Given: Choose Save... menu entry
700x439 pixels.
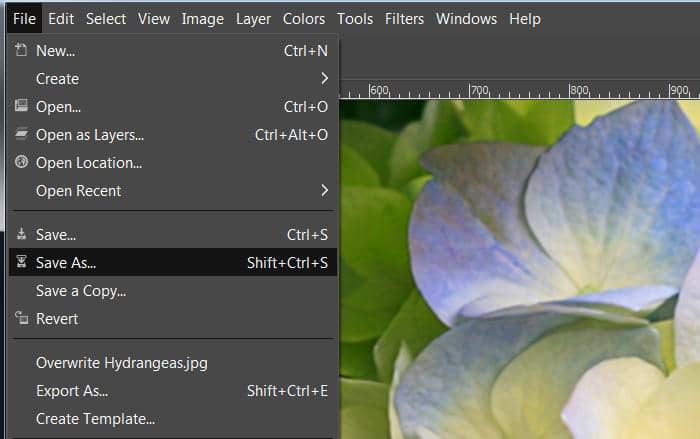Looking at the screenshot, I should pos(173,234).
